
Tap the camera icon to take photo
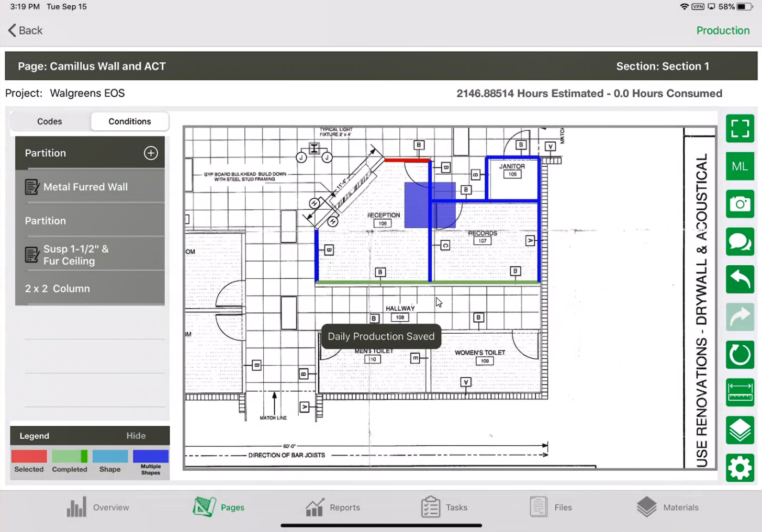click(x=739, y=204)
